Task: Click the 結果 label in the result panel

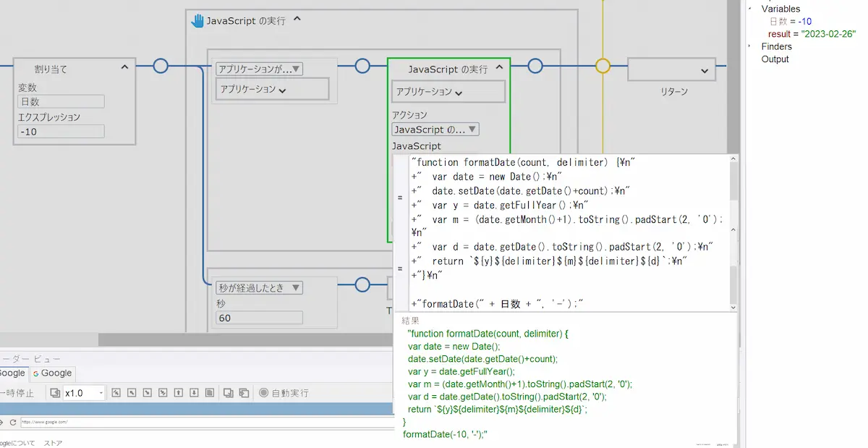Action: (410, 320)
